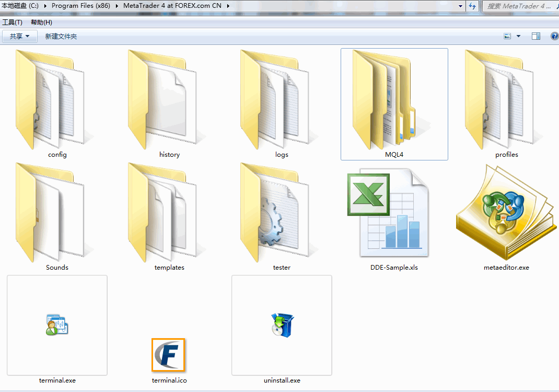The width and height of the screenshot is (559, 392).
Task: Toggle the preview pane icon
Action: pos(536,36)
